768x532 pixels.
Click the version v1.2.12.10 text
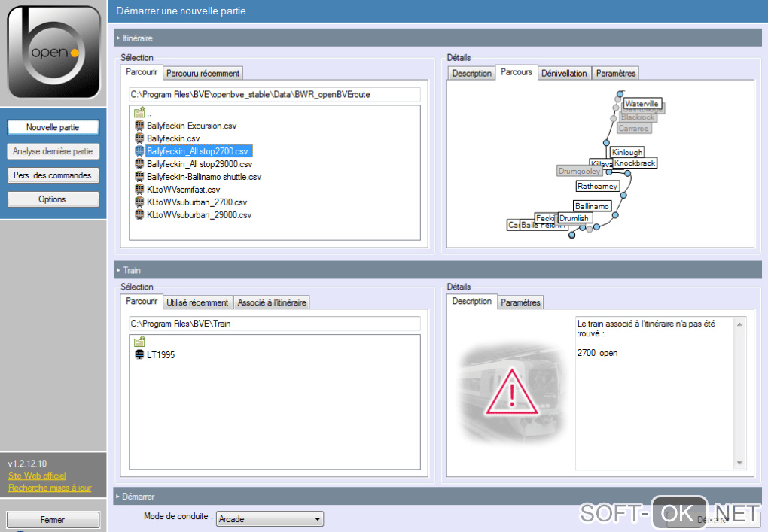click(x=27, y=464)
